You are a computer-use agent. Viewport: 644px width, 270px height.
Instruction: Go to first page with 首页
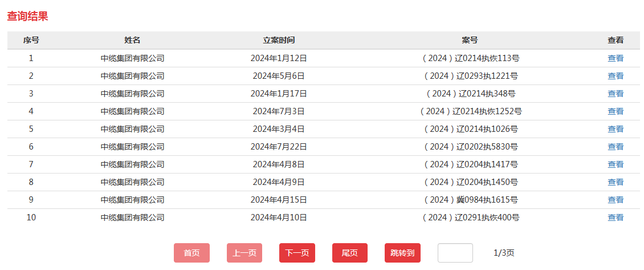(x=191, y=253)
